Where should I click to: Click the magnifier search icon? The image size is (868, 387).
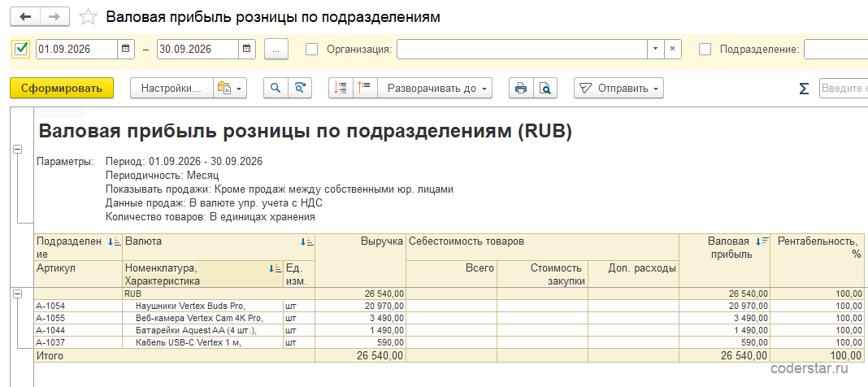pyautogui.click(x=276, y=88)
